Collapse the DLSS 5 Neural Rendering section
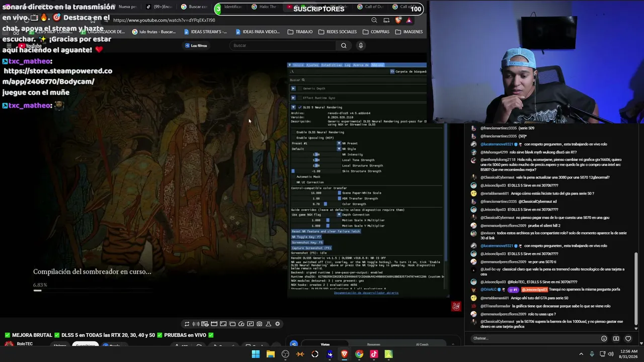This screenshot has height=362, width=644. 293,107
